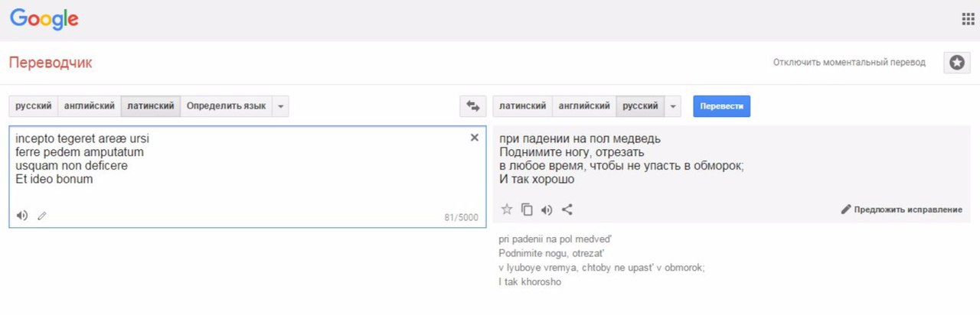Click translated line 'при падении на пол медведь'
Viewport: 980px width, 315px height.
pyautogui.click(x=580, y=139)
